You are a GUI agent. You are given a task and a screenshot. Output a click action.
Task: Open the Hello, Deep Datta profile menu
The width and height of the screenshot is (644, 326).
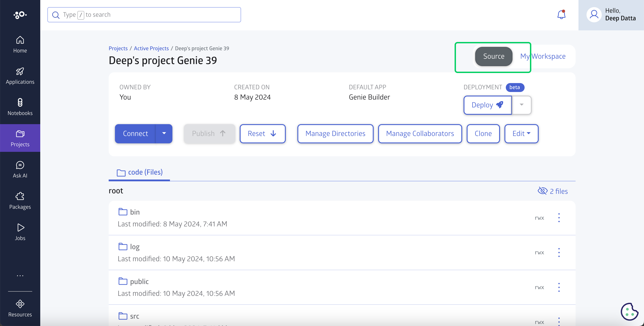coord(611,15)
